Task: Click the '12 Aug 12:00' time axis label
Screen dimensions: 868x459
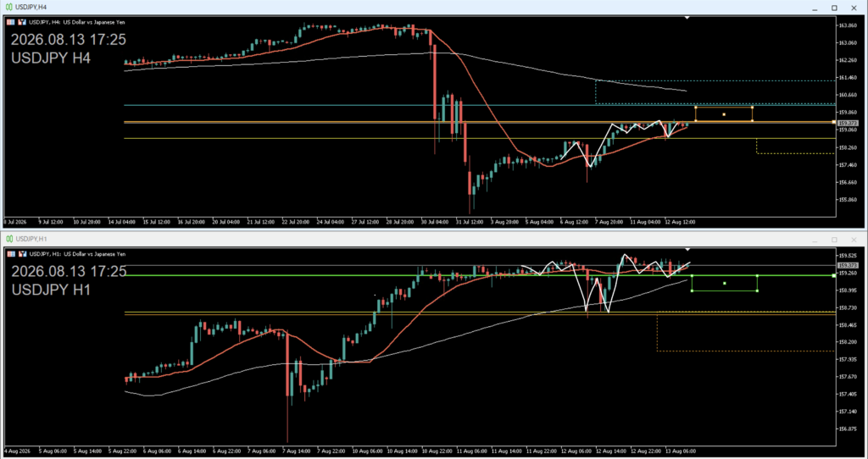Action: click(679, 222)
